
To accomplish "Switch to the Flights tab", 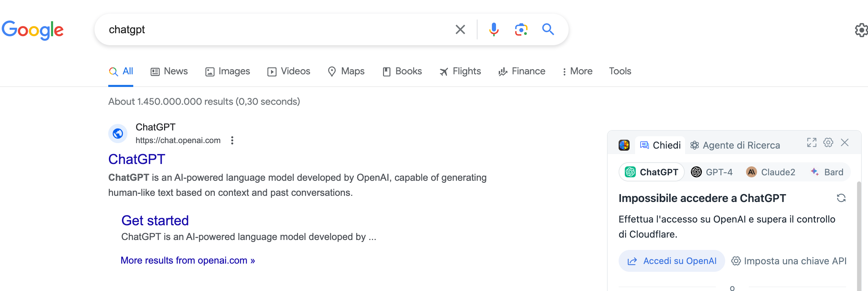I will click(460, 71).
